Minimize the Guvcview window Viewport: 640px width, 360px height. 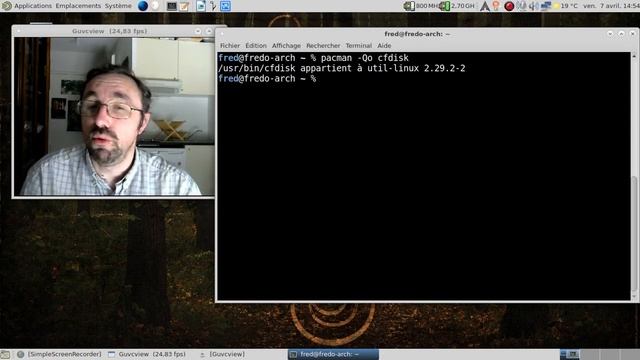pos(198,31)
